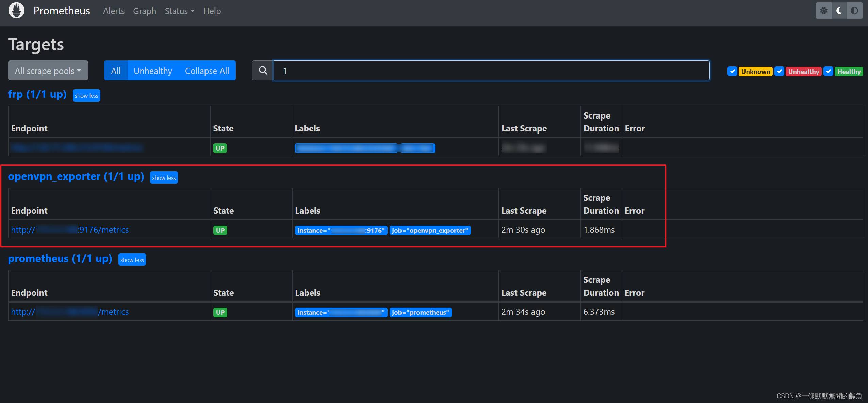Viewport: 868px width, 403px height.
Task: Open the All scrape pools dropdown
Action: (48, 71)
